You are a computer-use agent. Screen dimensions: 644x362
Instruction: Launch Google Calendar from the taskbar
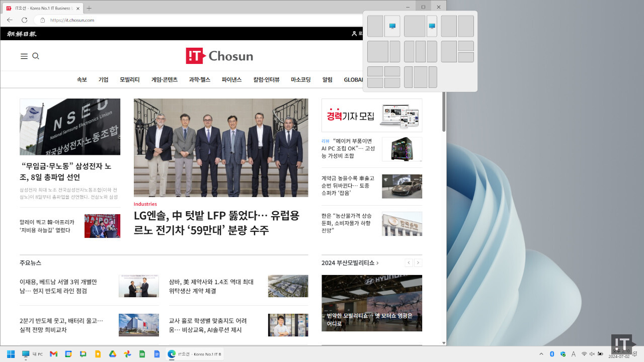tap(68, 354)
